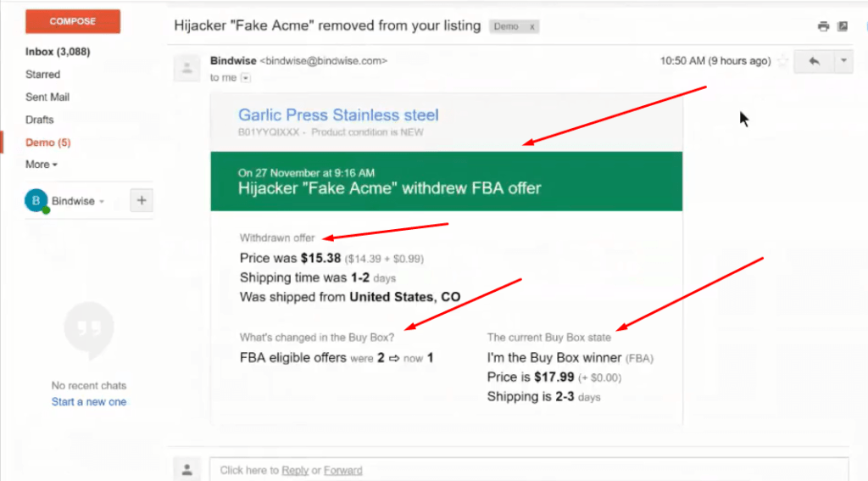Click the COMPOSE button

[73, 21]
